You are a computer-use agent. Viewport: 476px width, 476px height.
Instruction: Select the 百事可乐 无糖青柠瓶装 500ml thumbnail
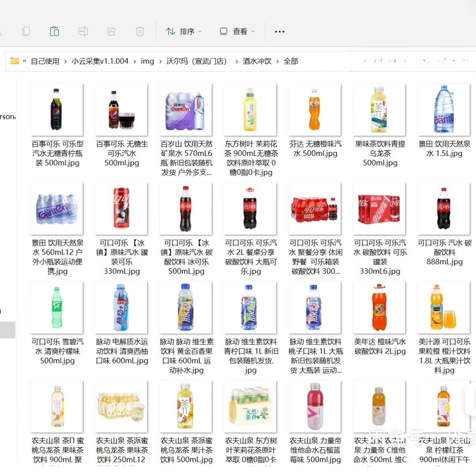click(57, 109)
